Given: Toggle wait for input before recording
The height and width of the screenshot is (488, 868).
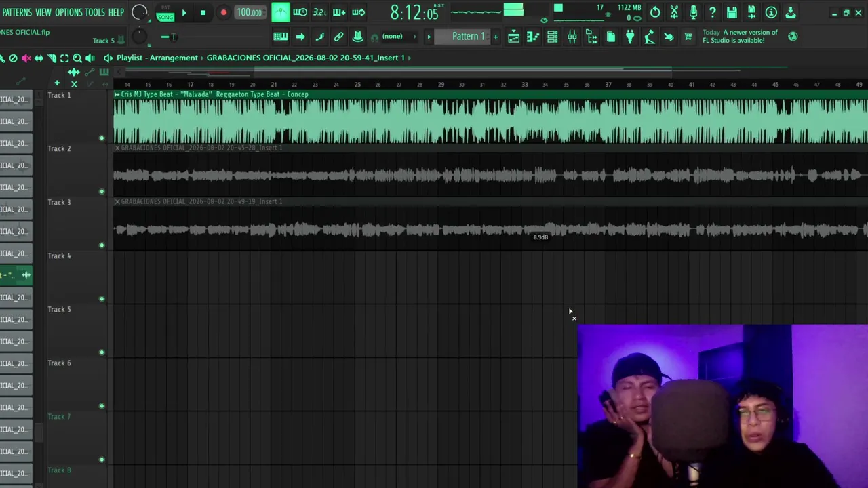Looking at the screenshot, I should pos(300,12).
